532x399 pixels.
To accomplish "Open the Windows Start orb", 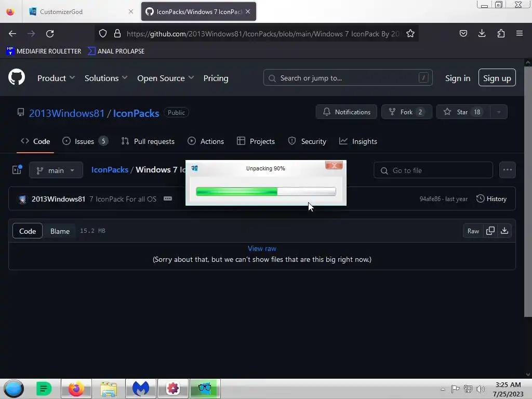I will tap(14, 389).
